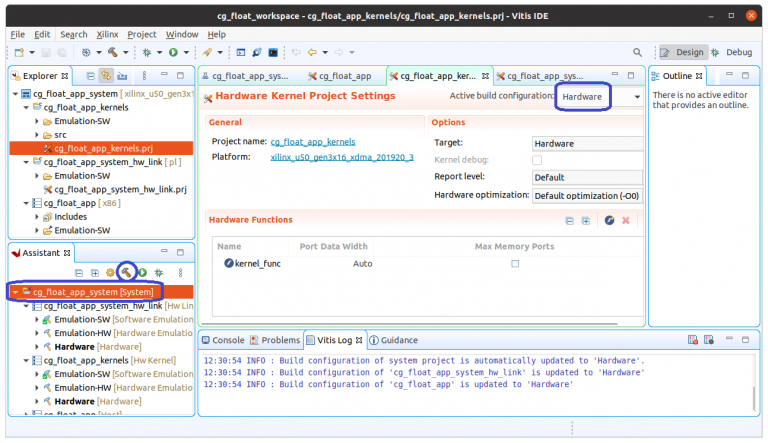Open Assistant settings gear icon
768x443 pixels.
111,272
